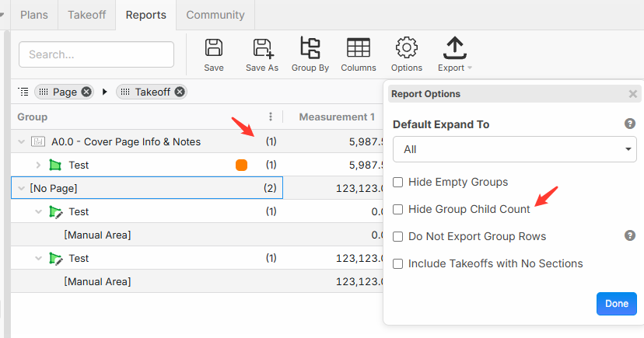Enable Hide Empty Groups checkbox
The height and width of the screenshot is (338, 644).
tap(398, 182)
